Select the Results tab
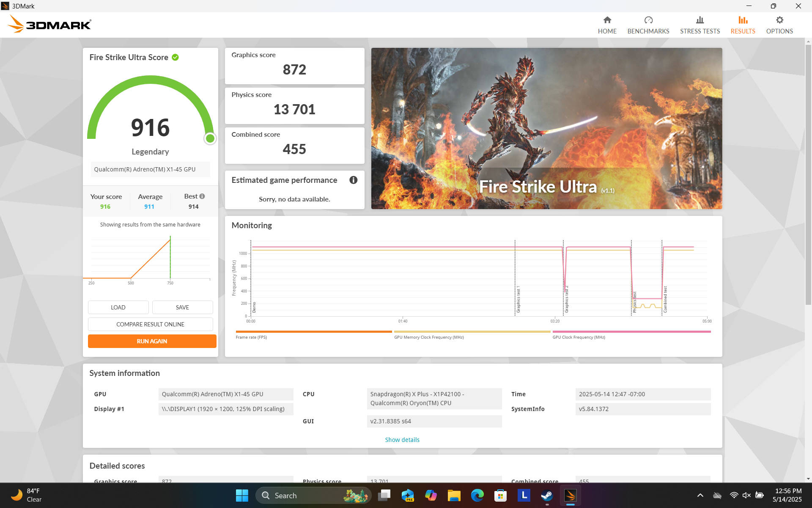This screenshot has height=508, width=812. [743, 25]
